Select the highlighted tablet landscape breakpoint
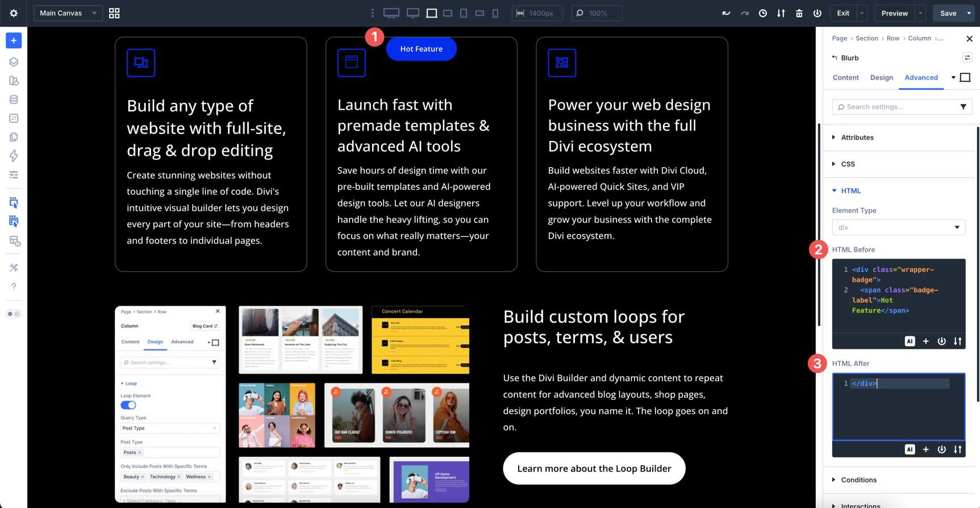The image size is (980, 508). tap(432, 13)
